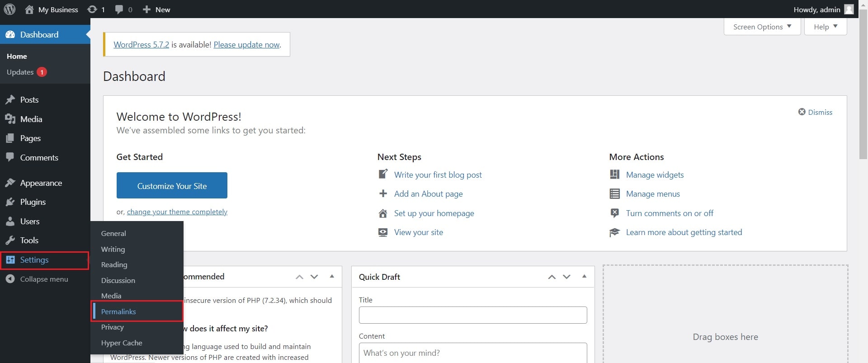The image size is (868, 363).
Task: Move Quick Draft box down
Action: [566, 277]
